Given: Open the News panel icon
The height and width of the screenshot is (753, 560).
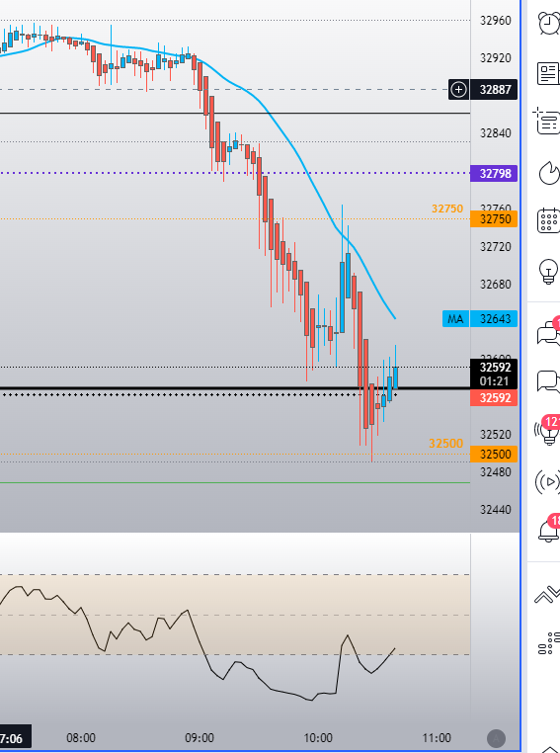Looking at the screenshot, I should click(x=549, y=73).
